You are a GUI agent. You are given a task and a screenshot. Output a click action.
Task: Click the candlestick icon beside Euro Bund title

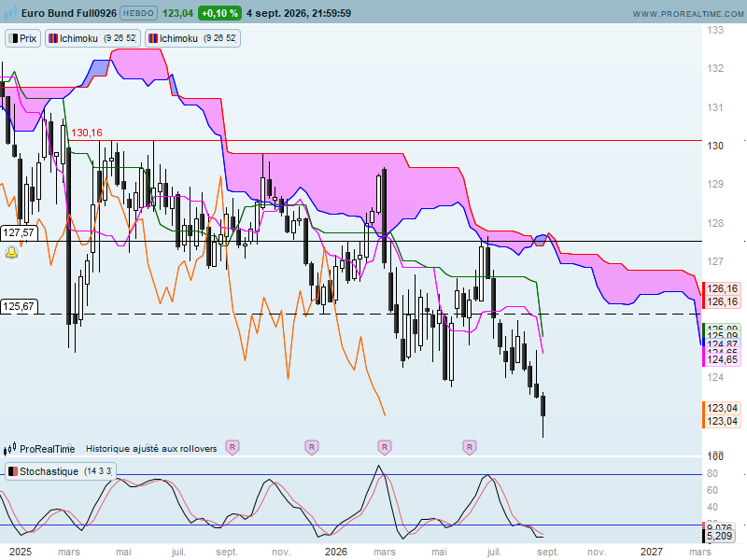point(10,13)
